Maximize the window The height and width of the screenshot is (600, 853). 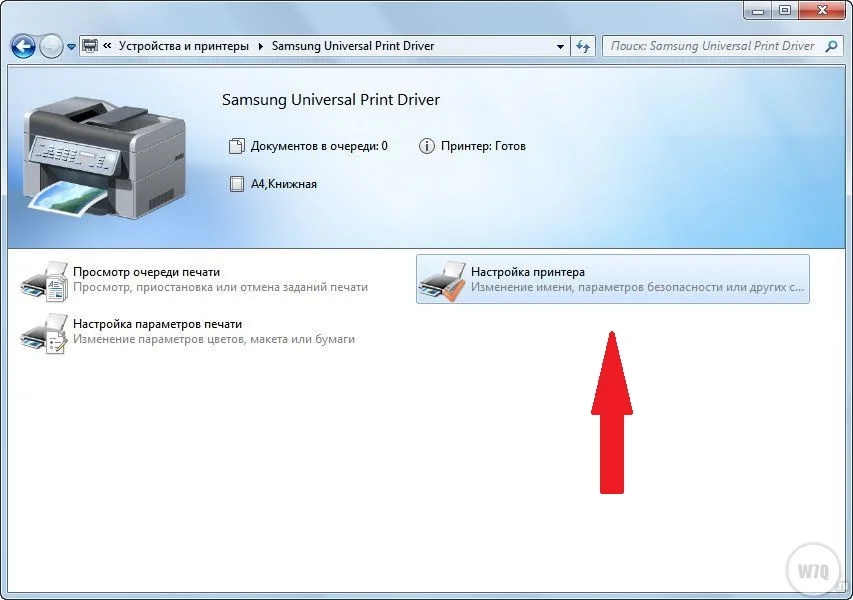(784, 10)
